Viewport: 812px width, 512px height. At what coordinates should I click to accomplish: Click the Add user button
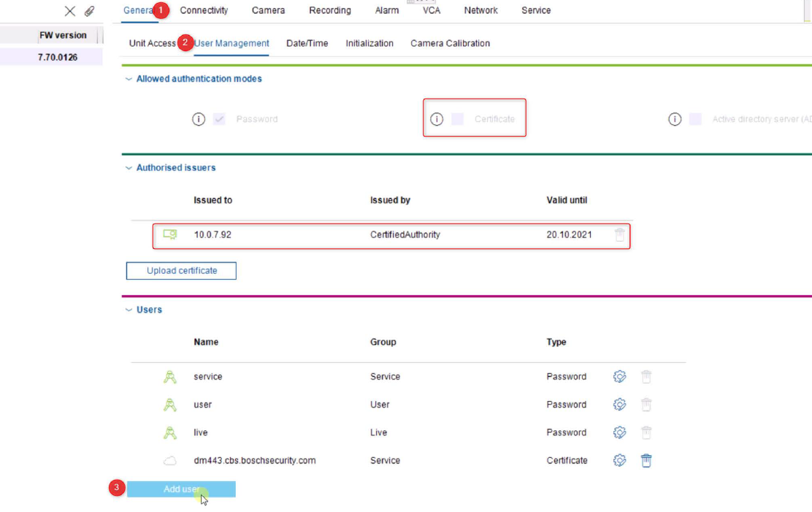click(x=181, y=489)
